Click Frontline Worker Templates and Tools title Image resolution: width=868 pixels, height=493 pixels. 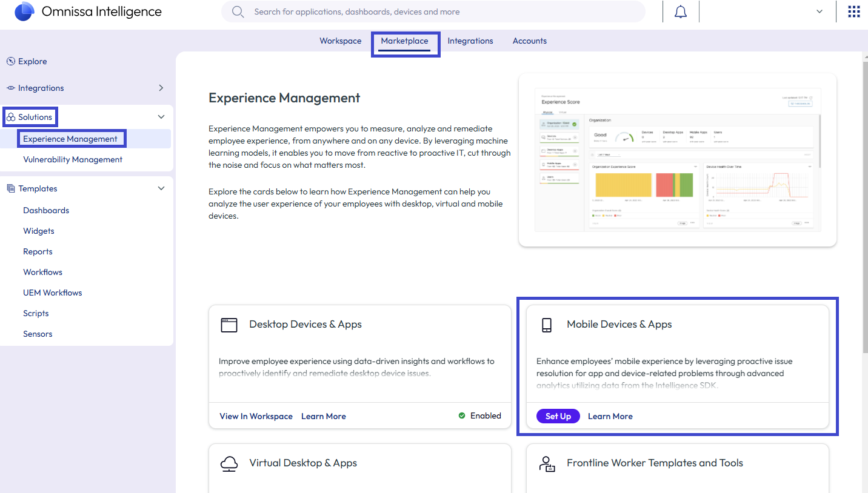pyautogui.click(x=655, y=463)
